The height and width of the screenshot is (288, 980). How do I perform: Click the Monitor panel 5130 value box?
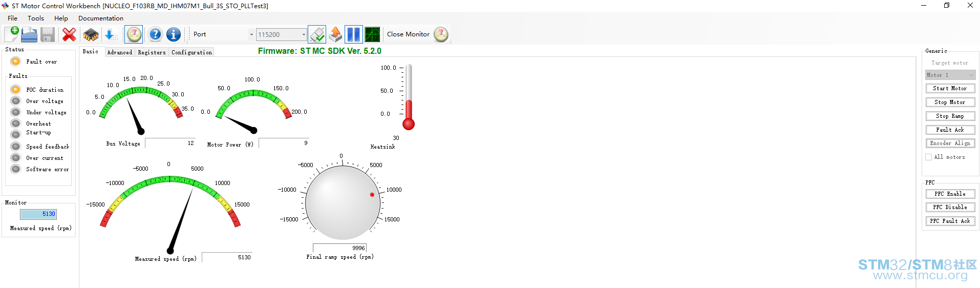tap(38, 214)
